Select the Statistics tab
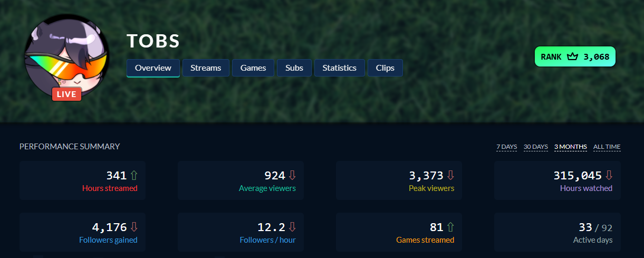 340,68
